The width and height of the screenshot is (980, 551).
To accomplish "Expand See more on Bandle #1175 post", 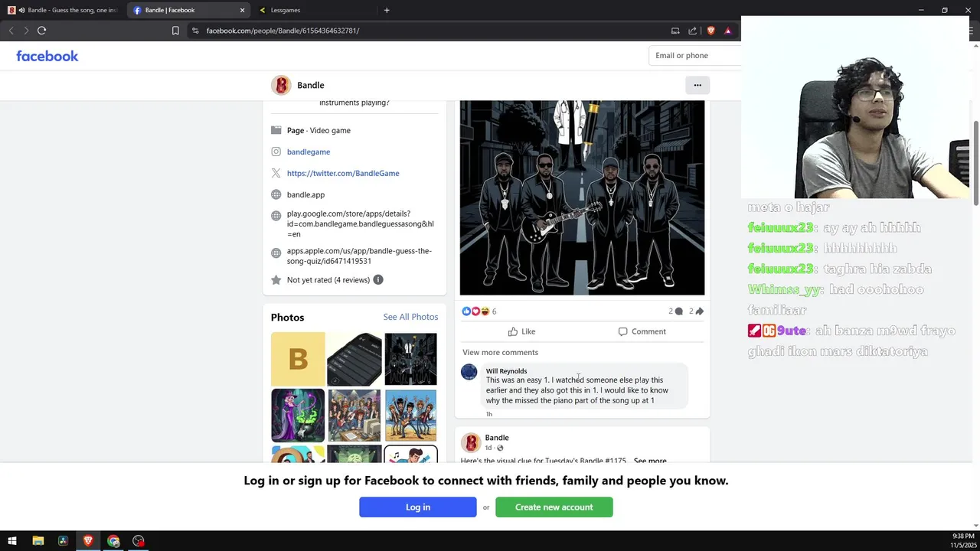I will (x=650, y=461).
